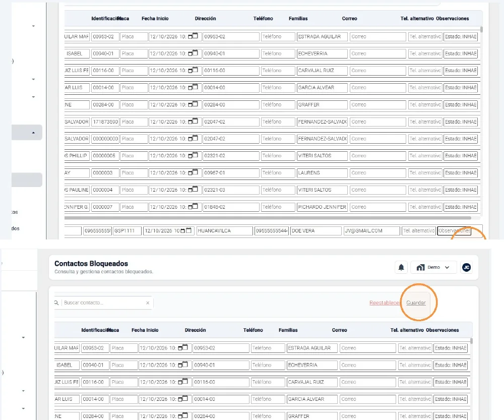The height and width of the screenshot is (420, 504).
Task: Open the JC user avatar menu
Action: click(x=466, y=267)
